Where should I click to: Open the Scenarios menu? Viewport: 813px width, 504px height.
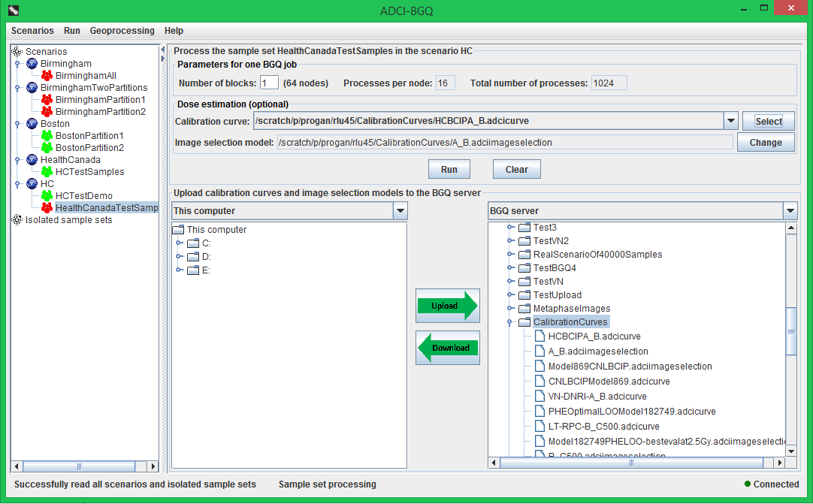point(32,31)
